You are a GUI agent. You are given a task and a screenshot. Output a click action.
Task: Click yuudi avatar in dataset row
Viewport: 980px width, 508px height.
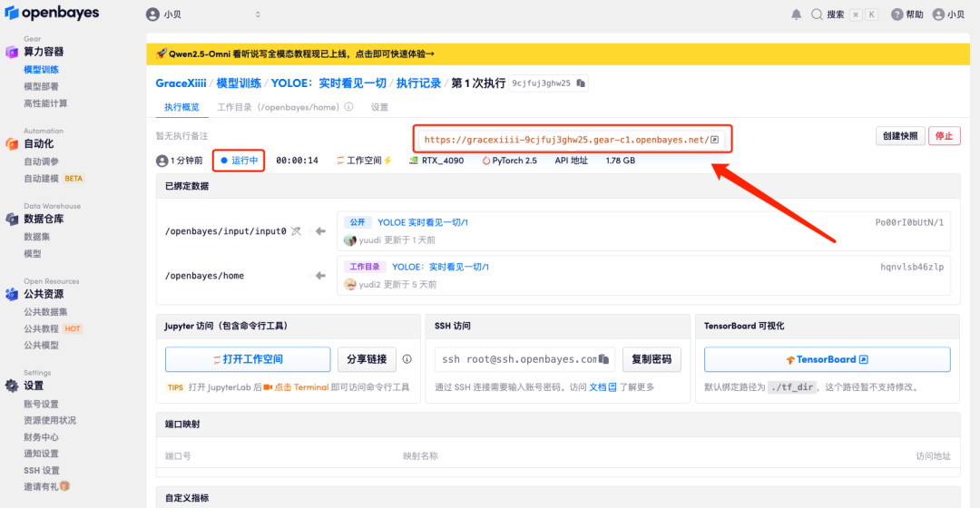point(350,240)
